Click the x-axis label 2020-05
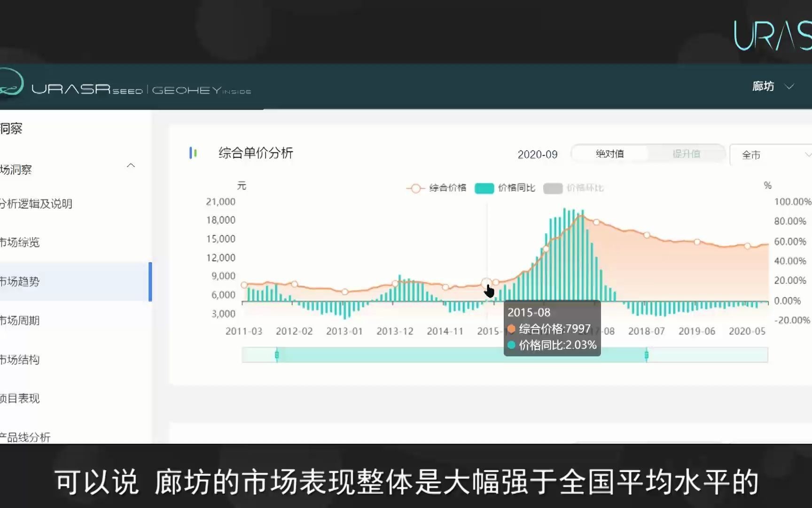 [x=747, y=331]
